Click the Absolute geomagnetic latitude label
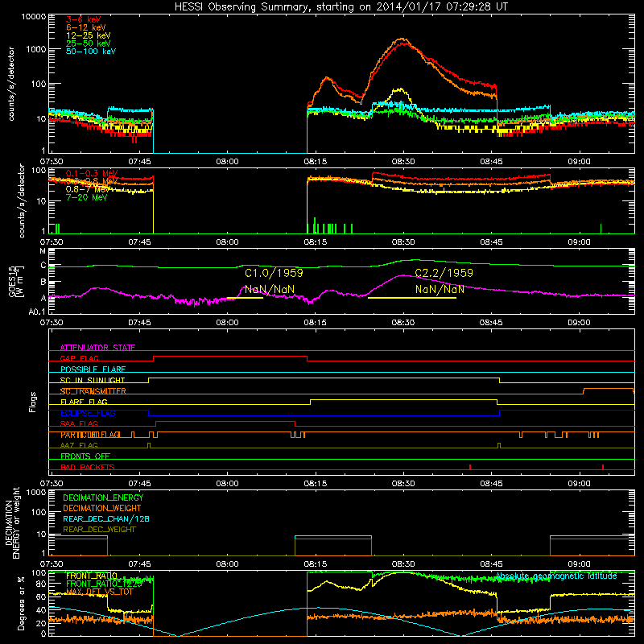 point(556,576)
